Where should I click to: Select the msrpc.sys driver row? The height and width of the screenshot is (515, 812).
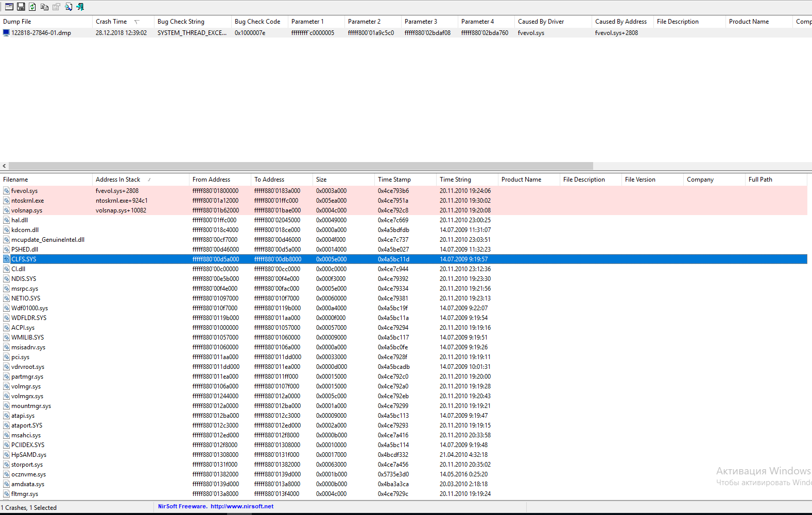tap(404, 289)
